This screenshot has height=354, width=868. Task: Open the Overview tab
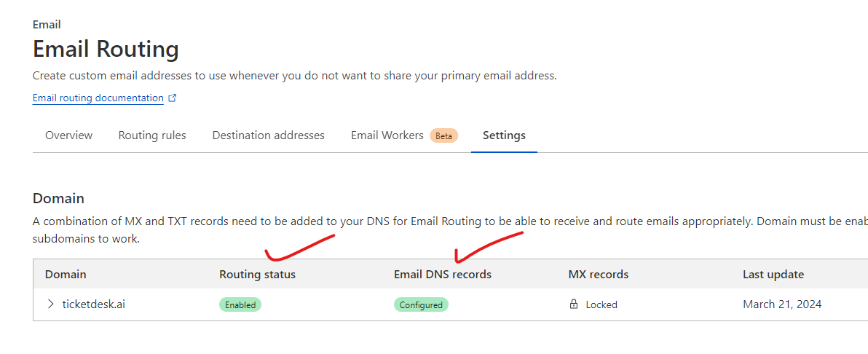tap(68, 135)
